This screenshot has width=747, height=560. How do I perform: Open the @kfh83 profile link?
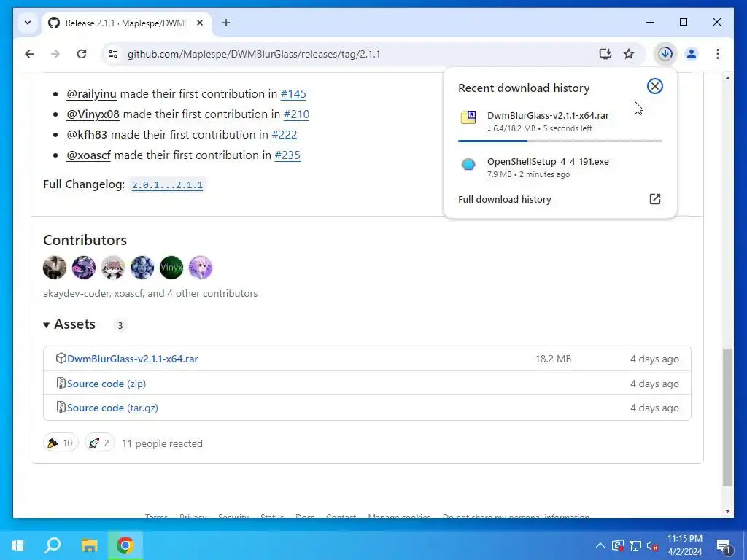point(87,135)
